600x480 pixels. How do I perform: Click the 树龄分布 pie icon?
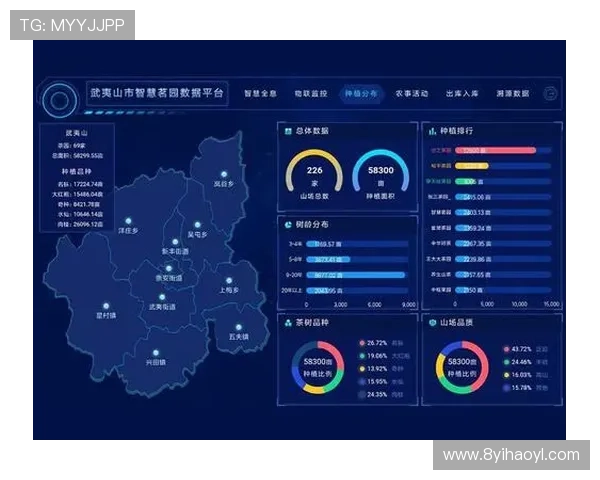[x=288, y=225]
